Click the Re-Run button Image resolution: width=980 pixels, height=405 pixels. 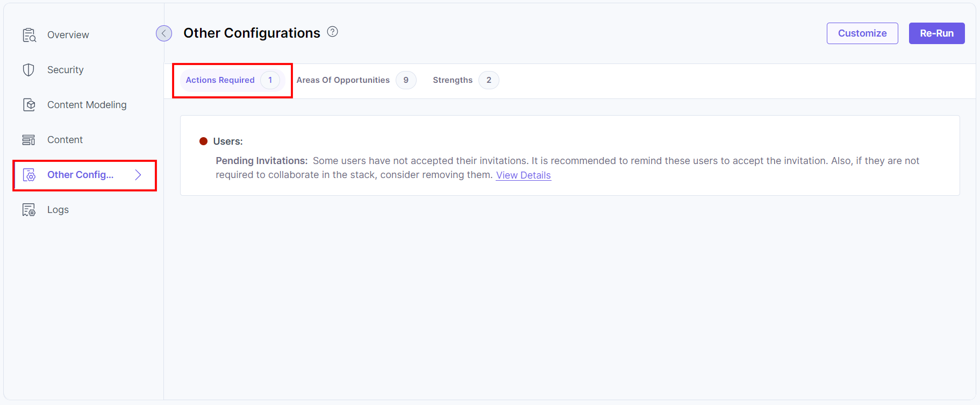point(936,33)
